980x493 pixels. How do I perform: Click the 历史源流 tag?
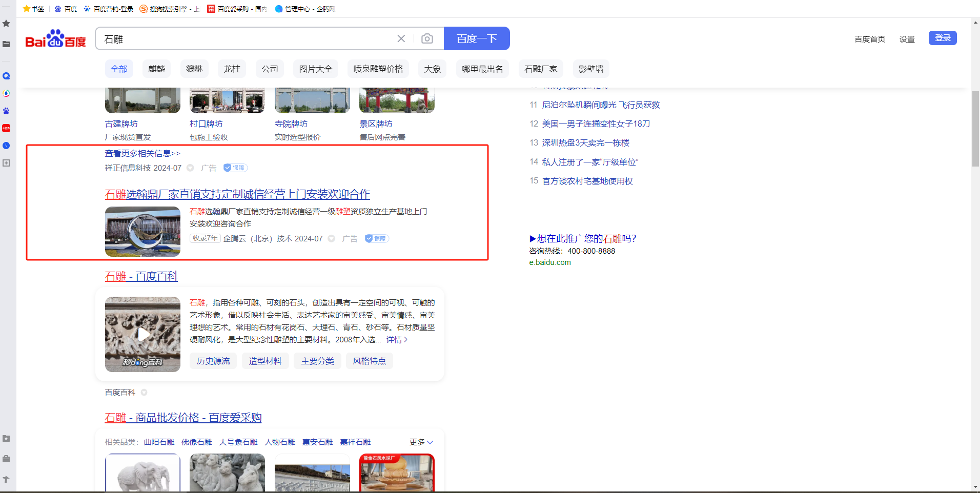[213, 361]
